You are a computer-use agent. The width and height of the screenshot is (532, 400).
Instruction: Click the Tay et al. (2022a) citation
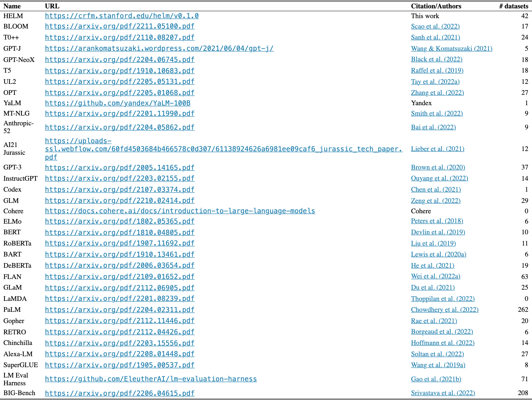tap(435, 82)
